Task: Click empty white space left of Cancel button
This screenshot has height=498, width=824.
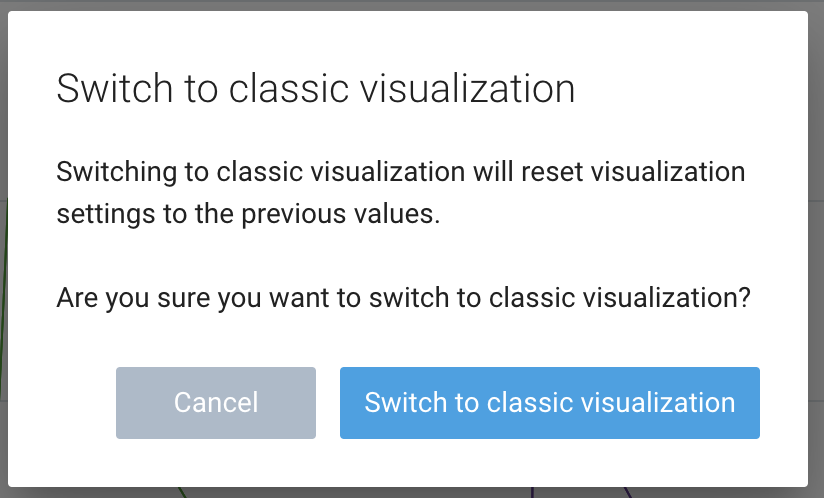Action: coord(62,403)
